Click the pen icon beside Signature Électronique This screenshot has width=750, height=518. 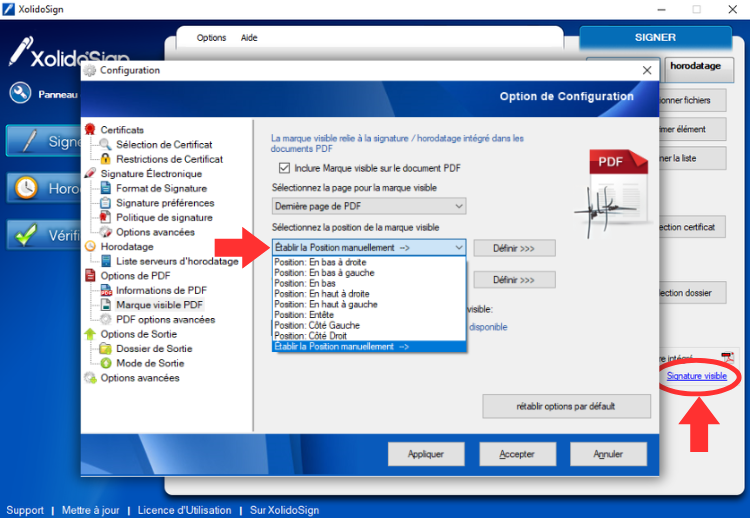[90, 173]
